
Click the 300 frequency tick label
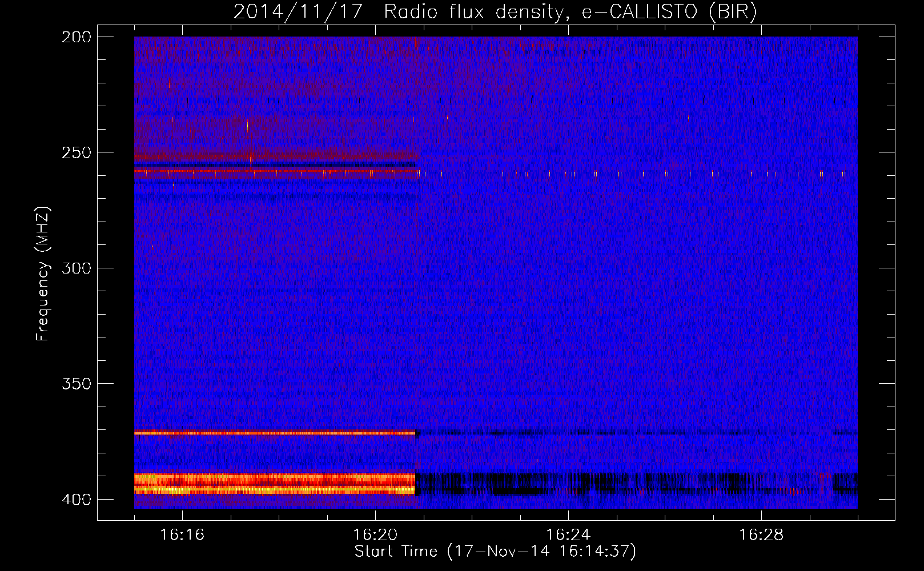(77, 268)
